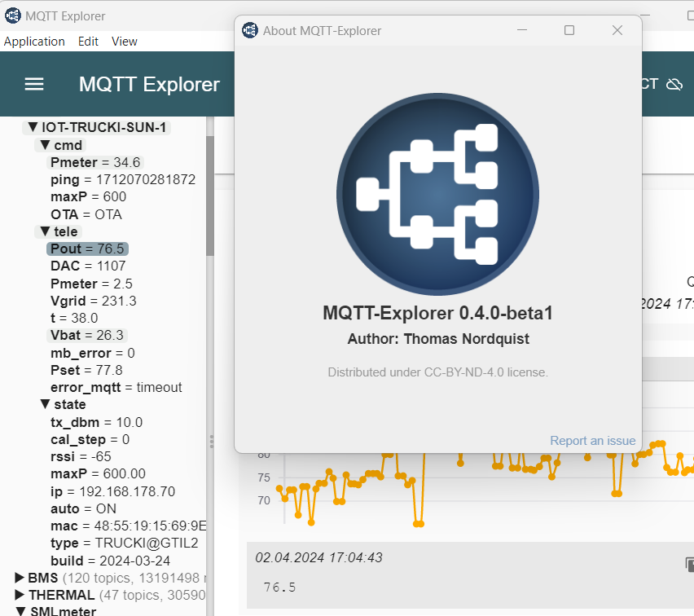
Task: Open the Application menu
Action: pos(34,42)
